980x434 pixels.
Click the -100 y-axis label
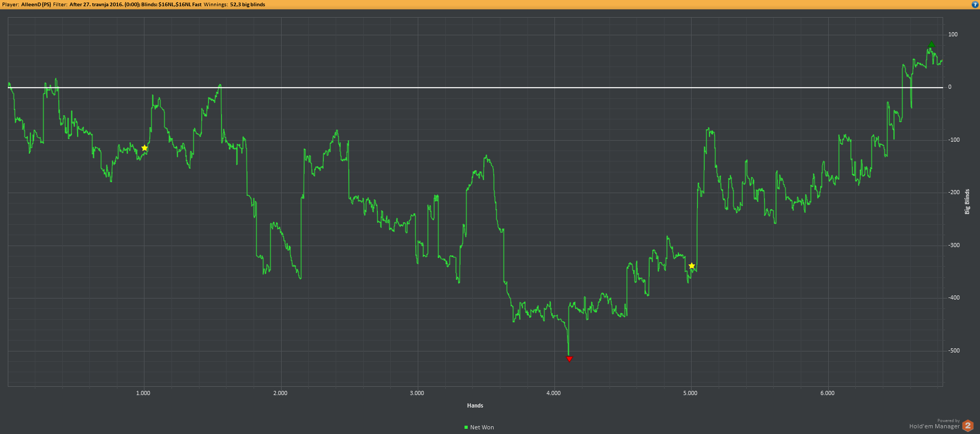click(954, 140)
